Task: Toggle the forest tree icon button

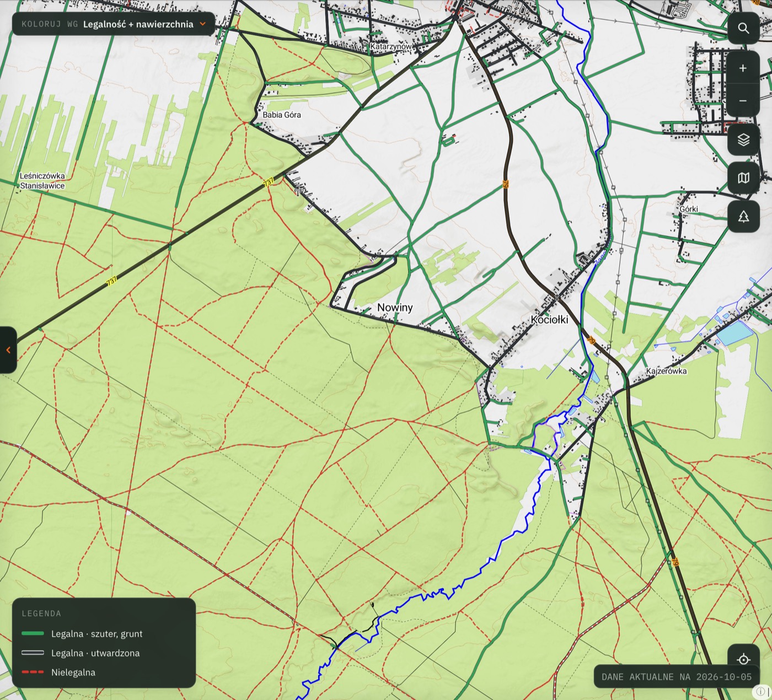Action: [743, 217]
